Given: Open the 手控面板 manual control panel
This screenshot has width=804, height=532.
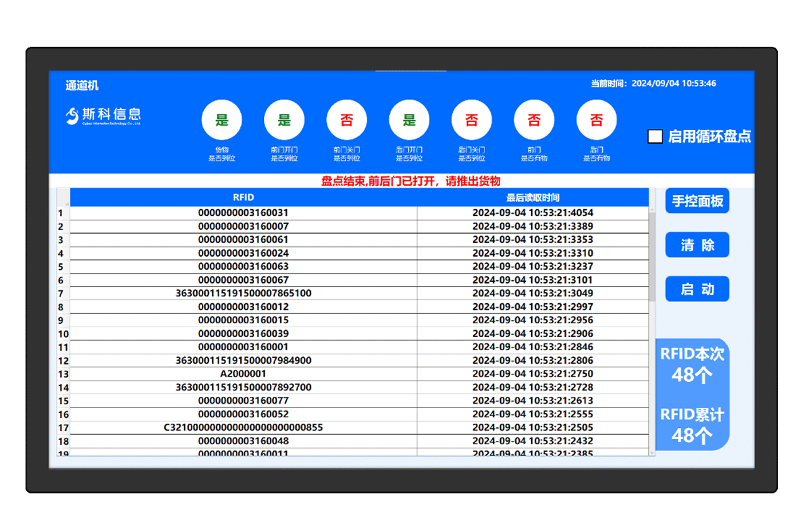Looking at the screenshot, I should [x=697, y=201].
